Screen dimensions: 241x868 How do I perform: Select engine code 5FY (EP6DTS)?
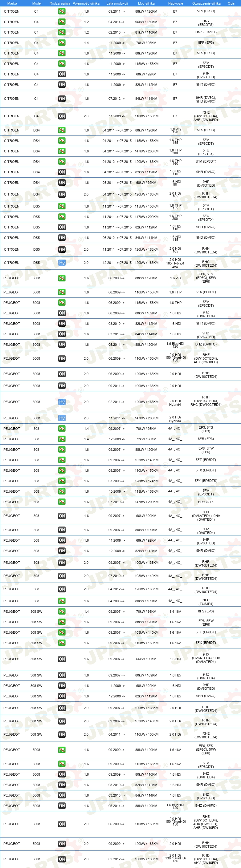tap(206, 481)
